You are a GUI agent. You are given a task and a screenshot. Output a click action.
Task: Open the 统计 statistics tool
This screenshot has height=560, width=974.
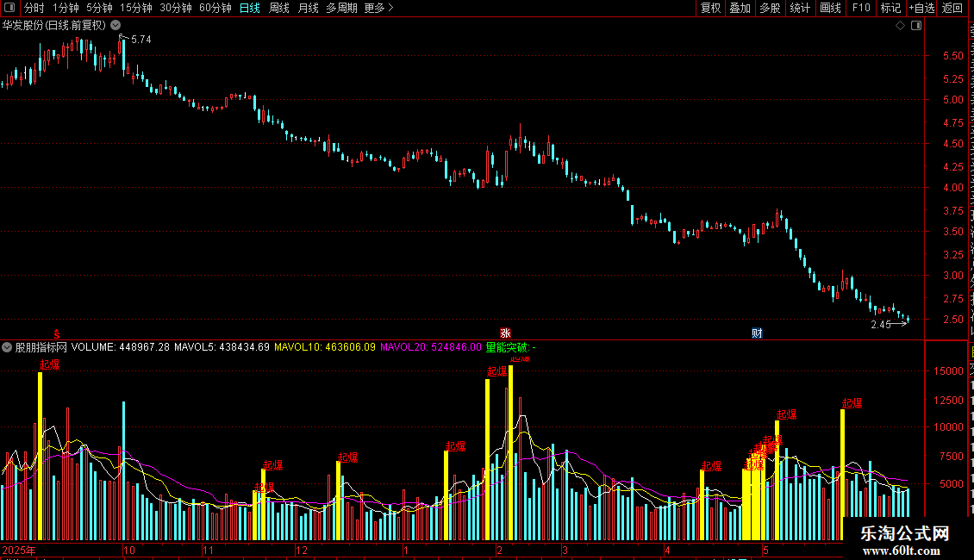[x=800, y=8]
